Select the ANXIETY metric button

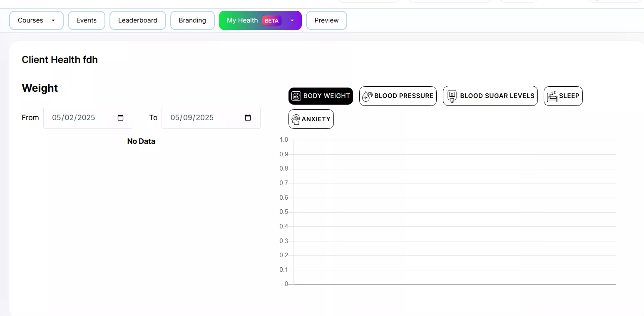(311, 119)
